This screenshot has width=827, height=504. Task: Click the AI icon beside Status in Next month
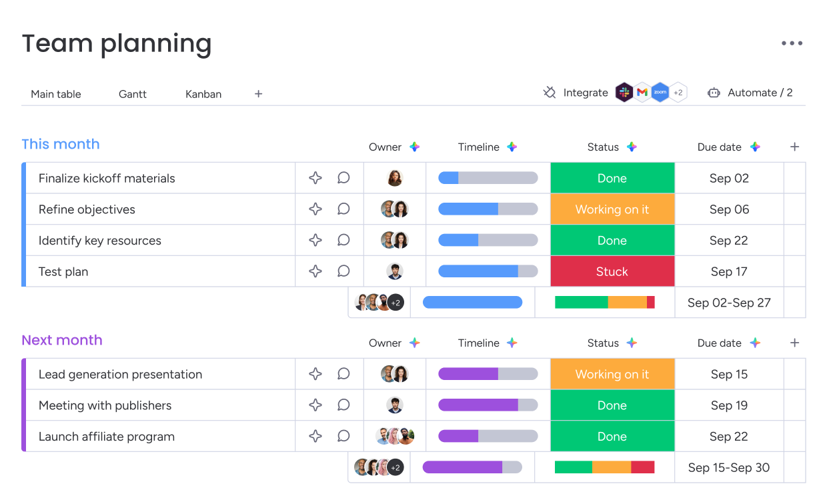(632, 343)
